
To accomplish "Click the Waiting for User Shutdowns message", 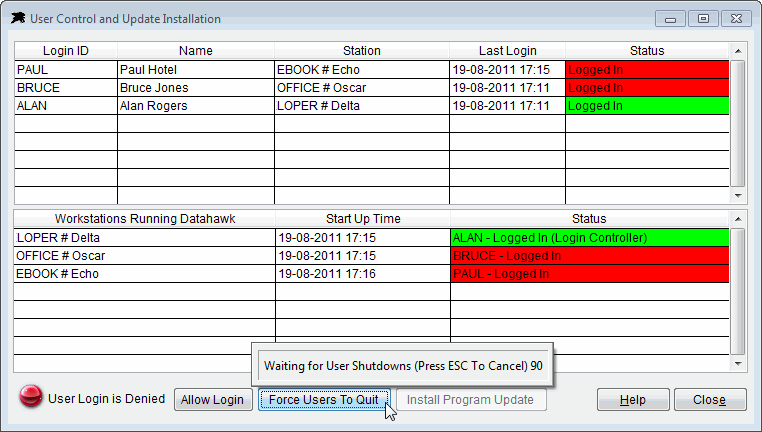I will pos(403,366).
